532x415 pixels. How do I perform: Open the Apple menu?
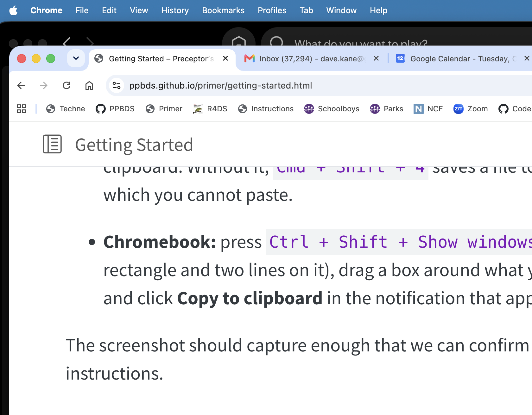(x=13, y=10)
